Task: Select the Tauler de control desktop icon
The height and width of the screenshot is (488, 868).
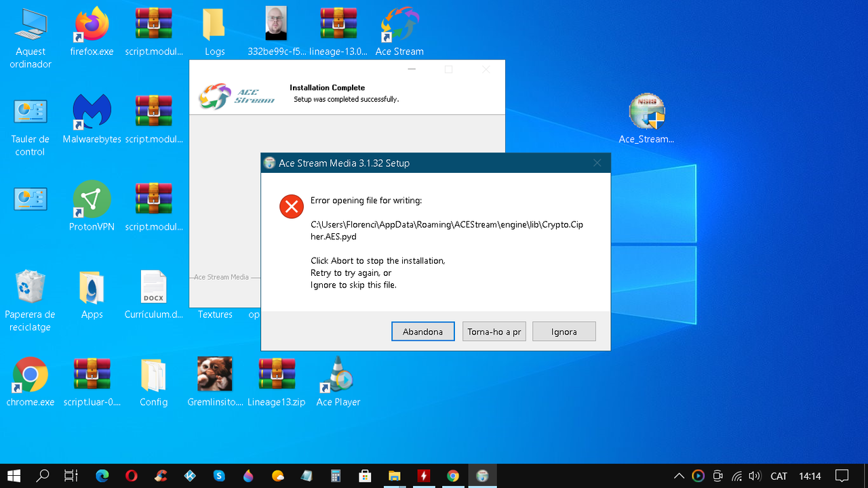Action: point(31,127)
